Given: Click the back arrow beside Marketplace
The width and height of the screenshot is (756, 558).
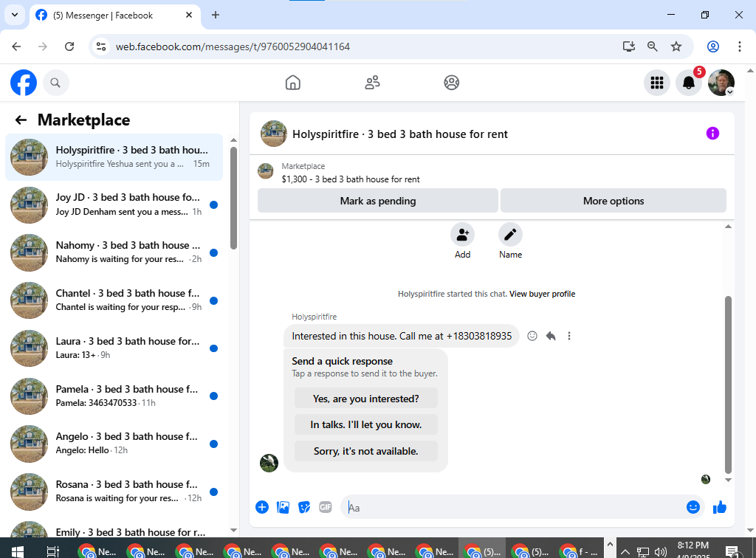Looking at the screenshot, I should coord(21,120).
